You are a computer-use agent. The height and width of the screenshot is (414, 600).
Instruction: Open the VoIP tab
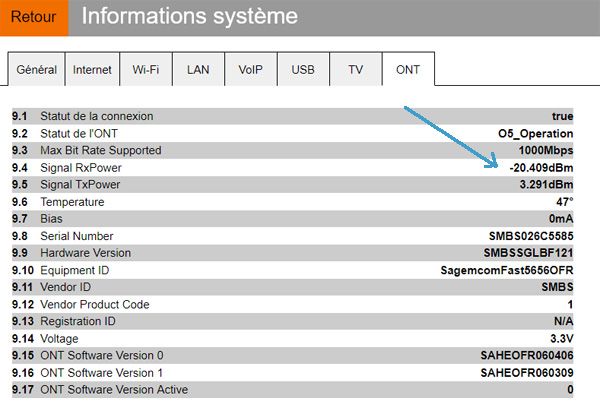point(250,70)
